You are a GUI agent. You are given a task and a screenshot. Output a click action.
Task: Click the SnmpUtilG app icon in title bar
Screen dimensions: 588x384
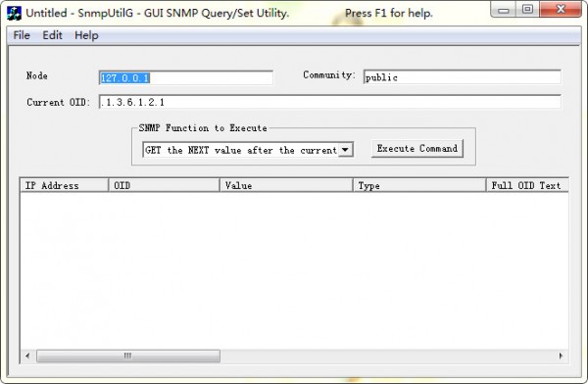click(15, 13)
